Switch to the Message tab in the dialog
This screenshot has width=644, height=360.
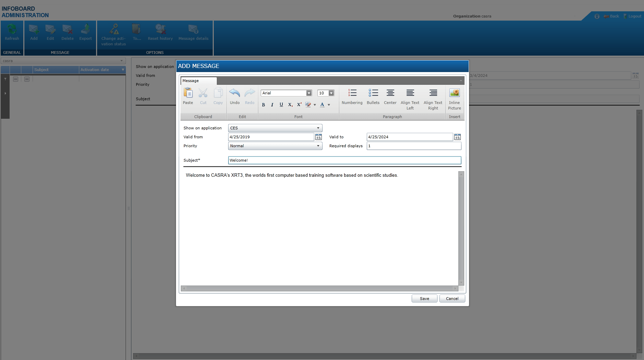[191, 81]
